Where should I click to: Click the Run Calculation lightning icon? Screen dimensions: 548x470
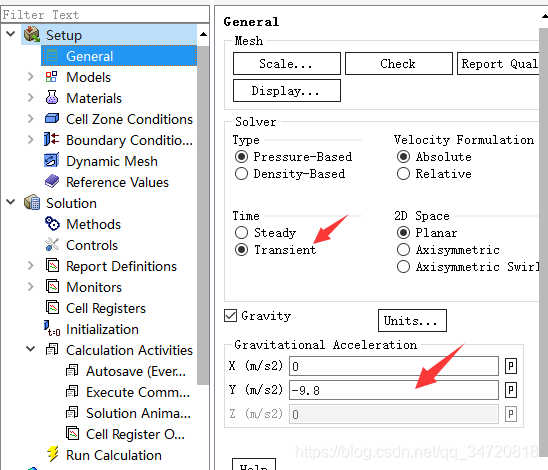[x=53, y=454]
